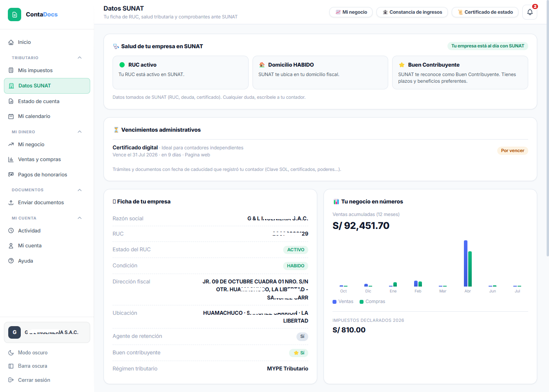This screenshot has width=549, height=392.
Task: Open Ventas y compras menu item
Action: point(47,160)
